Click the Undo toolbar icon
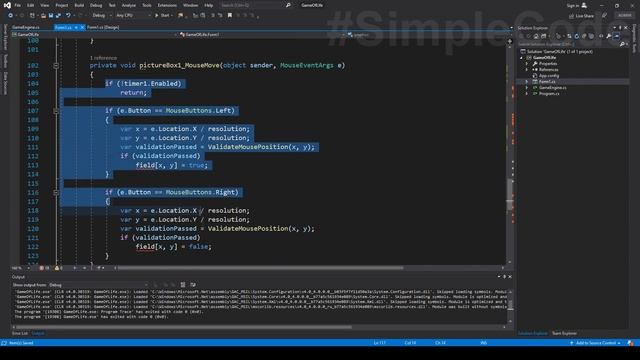This screenshot has height=360, width=640. [x=68, y=16]
